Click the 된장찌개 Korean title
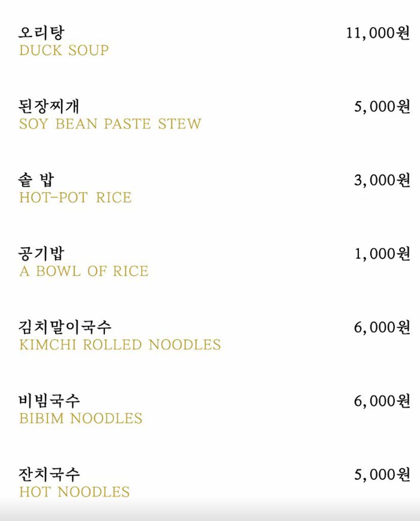Screen dimensions: 420x521 coord(49,106)
